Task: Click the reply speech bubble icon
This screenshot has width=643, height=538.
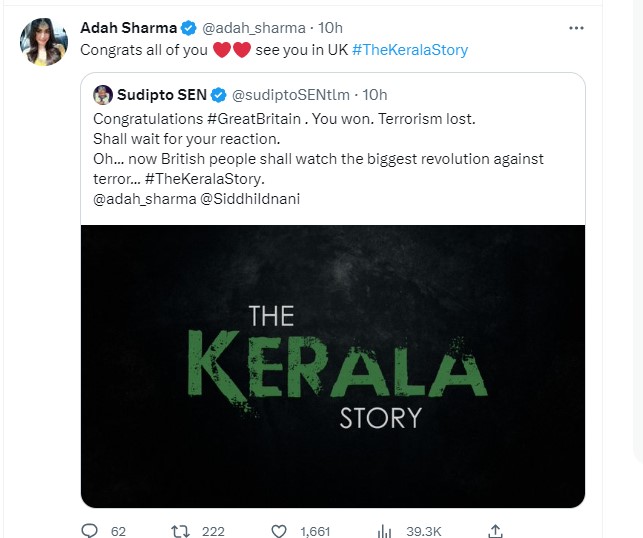Action: (89, 530)
